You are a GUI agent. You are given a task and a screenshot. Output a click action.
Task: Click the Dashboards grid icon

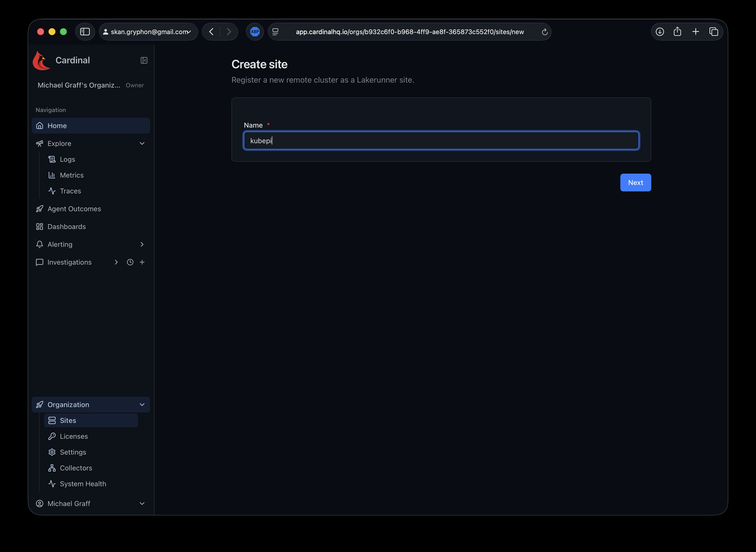tap(40, 227)
